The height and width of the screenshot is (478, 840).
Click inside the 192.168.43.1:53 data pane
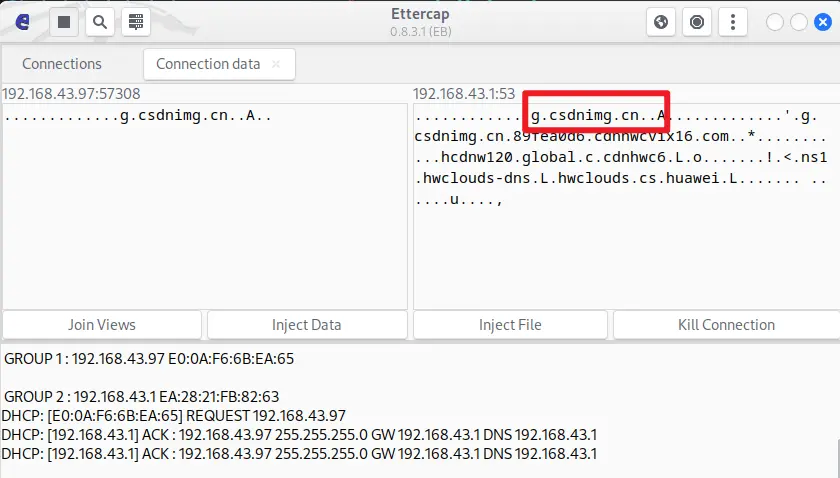[x=620, y=250]
